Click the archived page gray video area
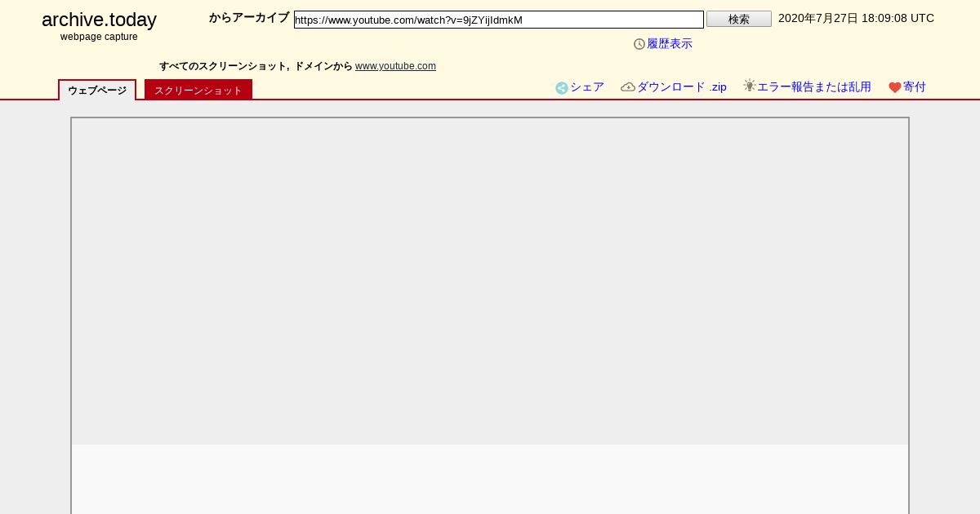The width and height of the screenshot is (980, 514). 490,281
